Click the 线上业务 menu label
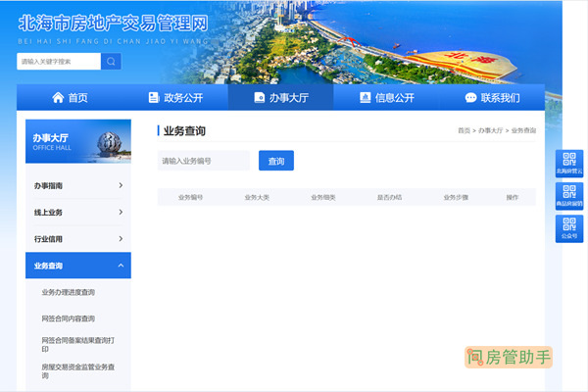Screen dimensions: 588x392 [x=48, y=213]
